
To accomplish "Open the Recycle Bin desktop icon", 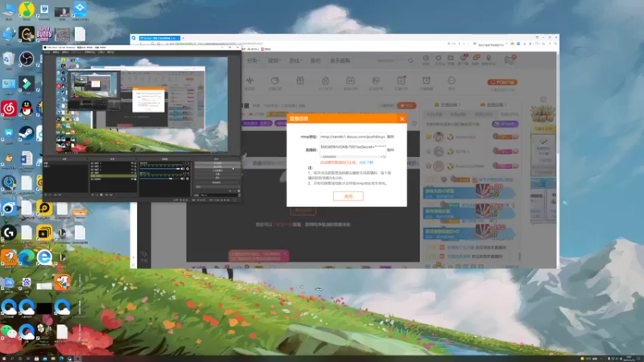I will (x=9, y=60).
